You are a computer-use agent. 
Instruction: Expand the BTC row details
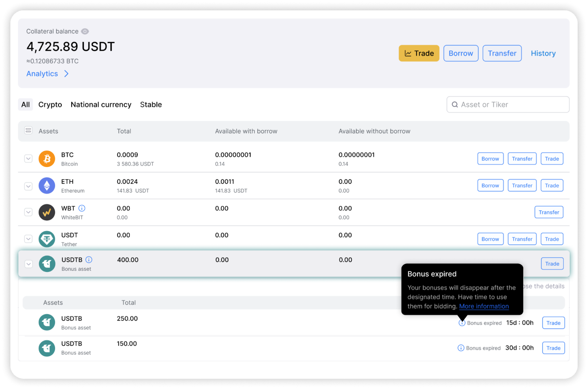(x=28, y=159)
